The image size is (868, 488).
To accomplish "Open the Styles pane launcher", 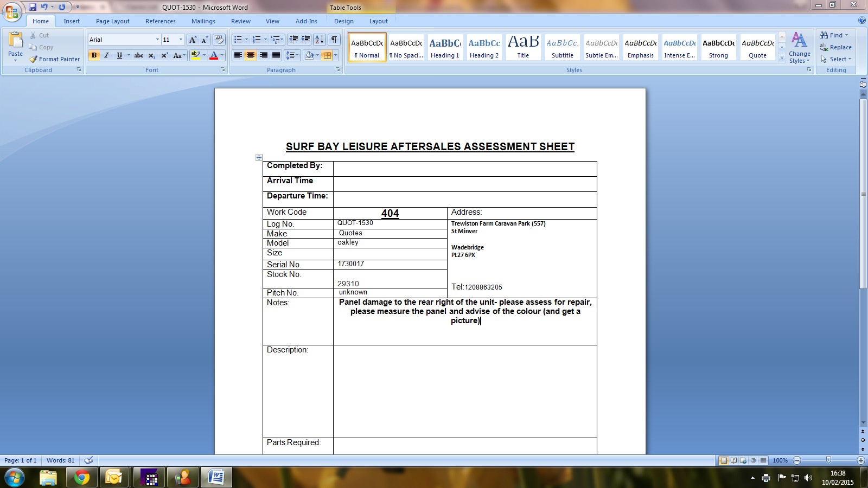I will 809,70.
